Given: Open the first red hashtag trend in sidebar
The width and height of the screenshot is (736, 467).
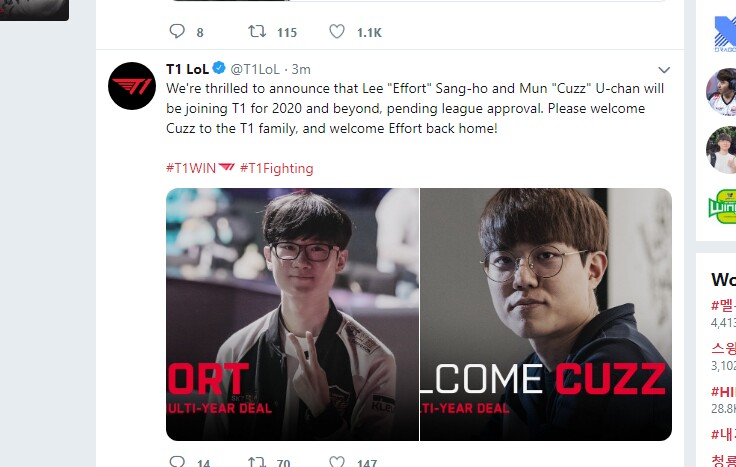Looking at the screenshot, I should (723, 306).
